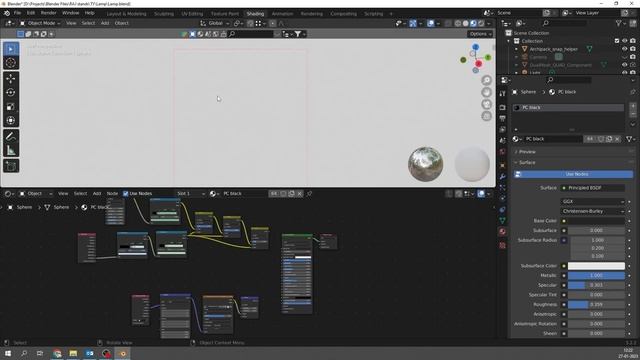Select the Transform tool
This screenshot has width=640, height=360.
(11, 120)
